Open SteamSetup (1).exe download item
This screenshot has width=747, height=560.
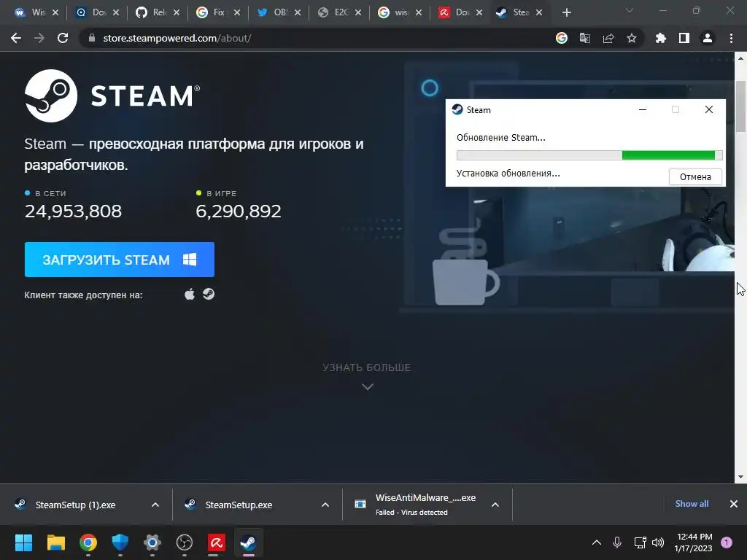click(x=76, y=505)
